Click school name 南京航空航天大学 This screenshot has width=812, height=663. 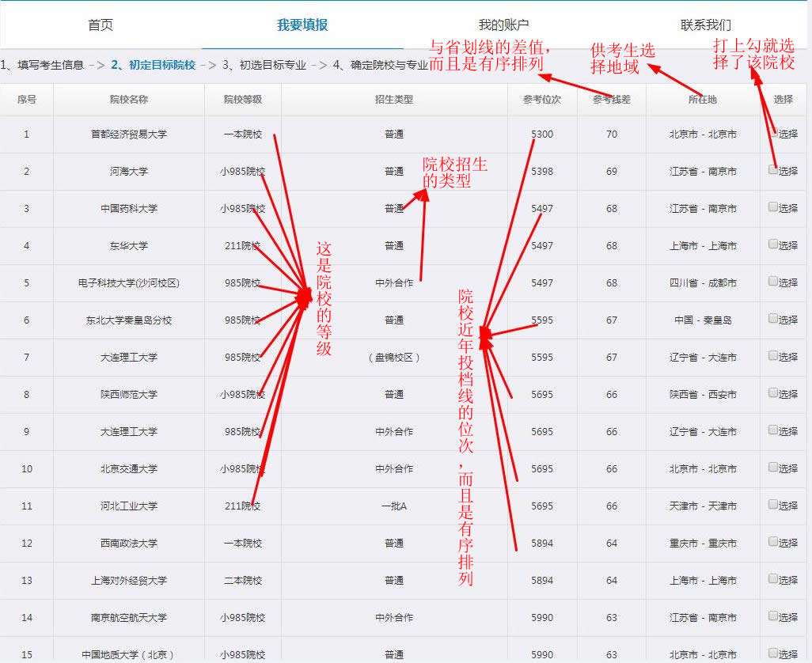129,618
